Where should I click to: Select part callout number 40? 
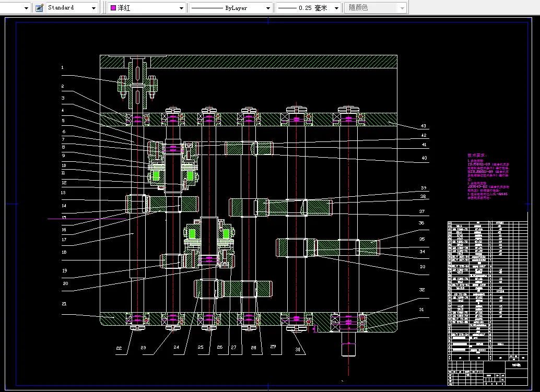[424, 158]
